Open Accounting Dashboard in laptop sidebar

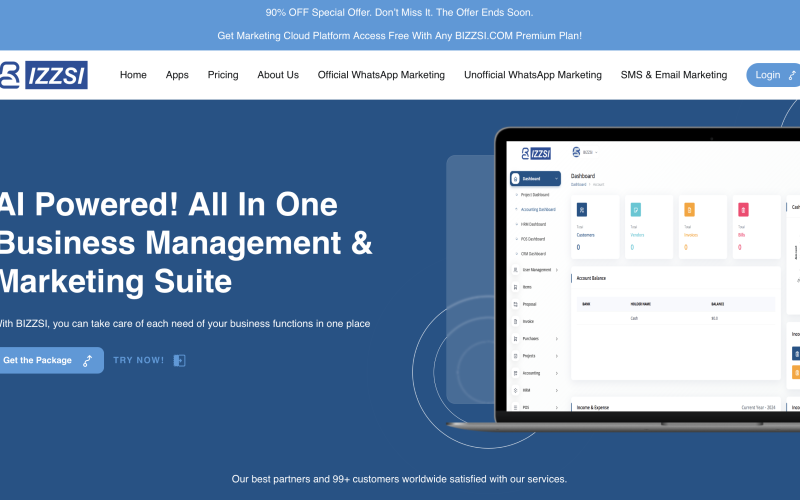point(538,209)
